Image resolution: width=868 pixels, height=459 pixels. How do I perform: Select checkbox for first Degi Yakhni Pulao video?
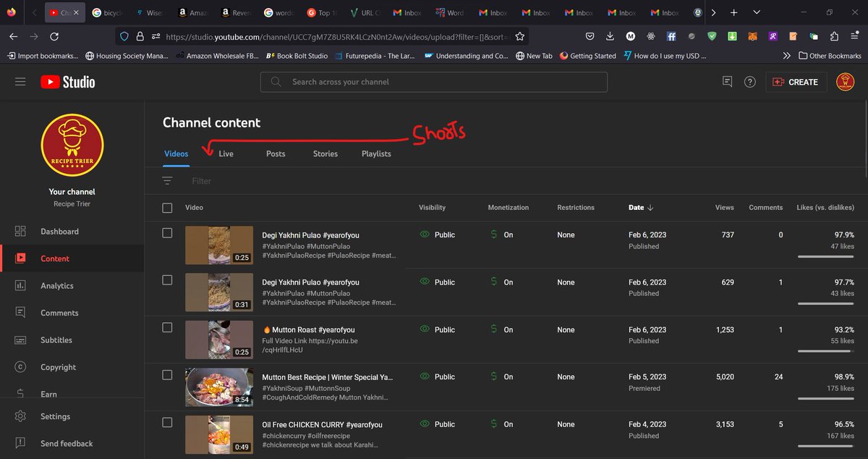pos(167,233)
